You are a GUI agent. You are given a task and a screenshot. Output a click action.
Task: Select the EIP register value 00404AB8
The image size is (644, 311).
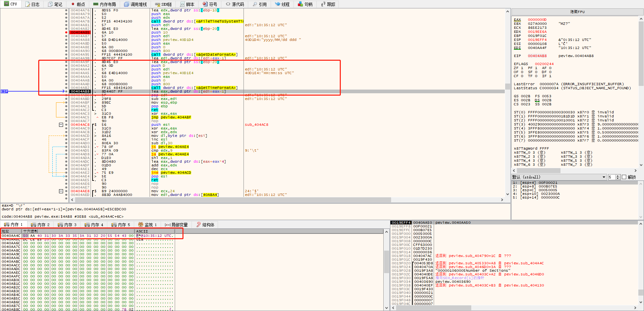pyautogui.click(x=537, y=56)
